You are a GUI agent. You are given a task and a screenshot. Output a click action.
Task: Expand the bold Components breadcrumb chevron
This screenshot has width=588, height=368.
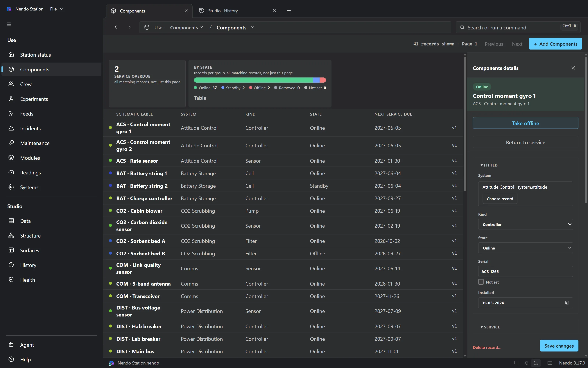pos(252,27)
